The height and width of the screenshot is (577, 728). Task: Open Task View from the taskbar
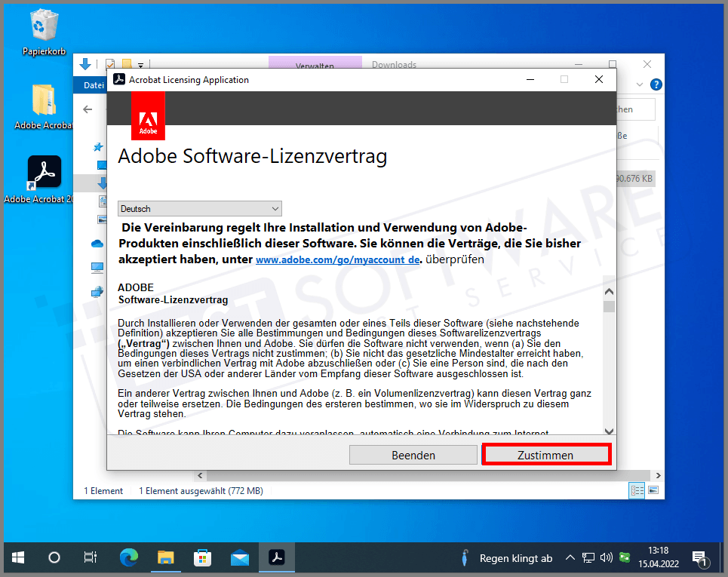(91, 557)
